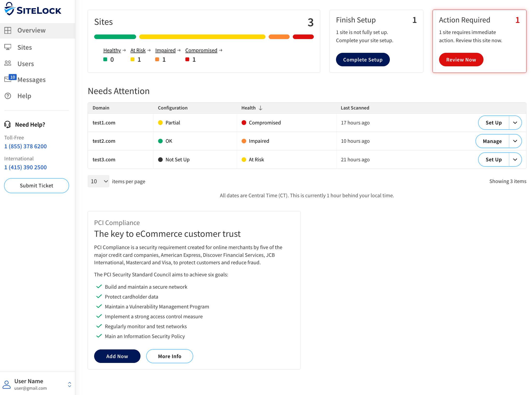Click the orange Impaired count square
532x395 pixels.
157,59
